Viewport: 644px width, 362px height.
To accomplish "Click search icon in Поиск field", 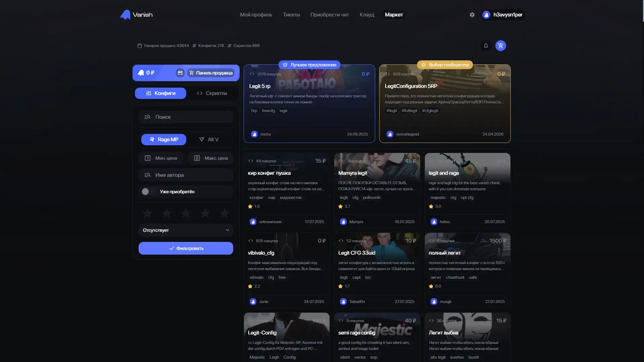I will [x=147, y=117].
